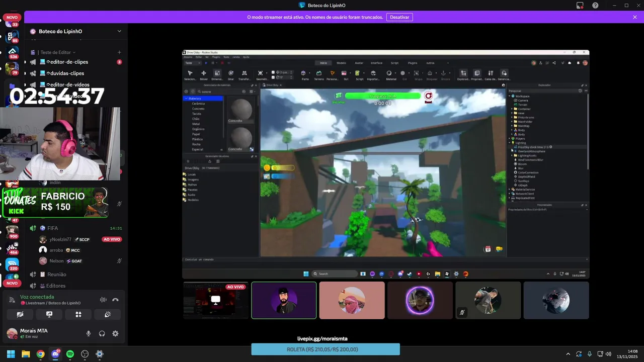Open Discord user settings gear
Screen dimensions: 644x362
(x=115, y=333)
